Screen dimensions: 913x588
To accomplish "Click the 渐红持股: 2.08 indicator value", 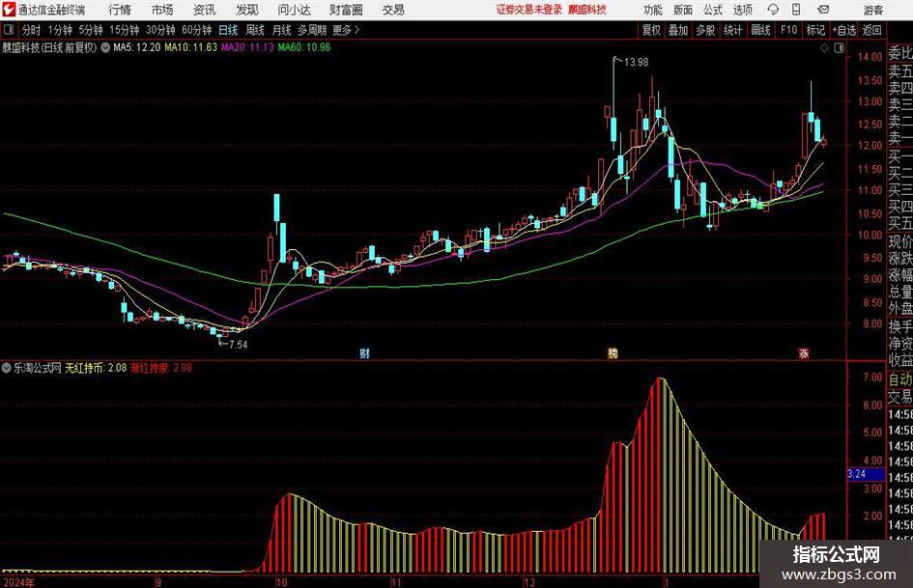I will tap(161, 368).
